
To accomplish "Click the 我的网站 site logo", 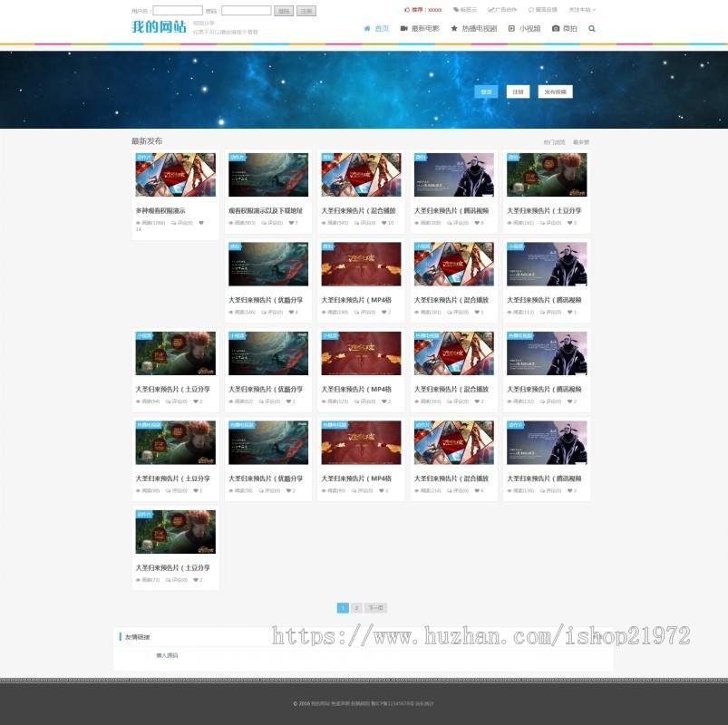I will coord(159,27).
